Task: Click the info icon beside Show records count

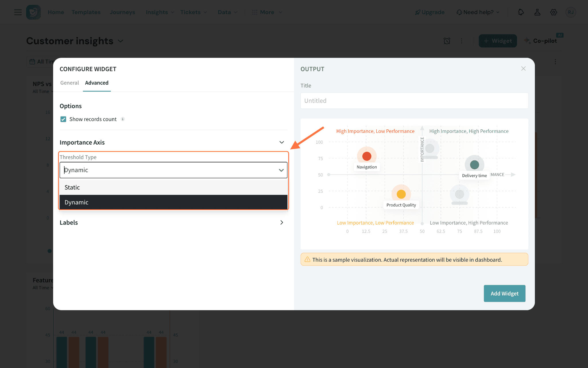Action: [123, 119]
